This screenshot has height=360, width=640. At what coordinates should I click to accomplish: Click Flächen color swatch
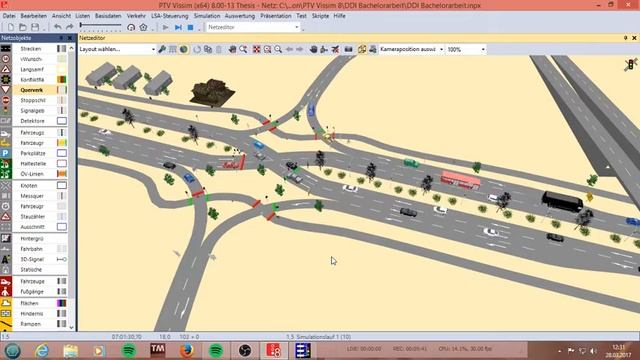pos(62,303)
